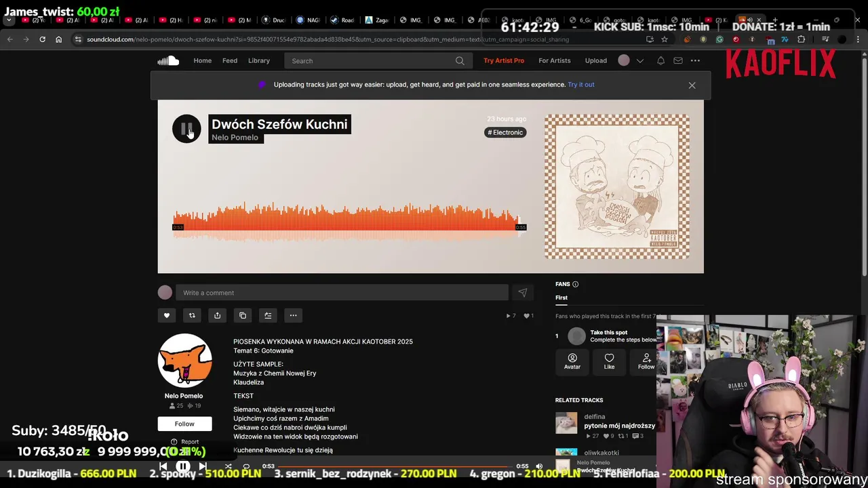
Task: Open the user avatar in SoundCloud header
Action: coord(624,61)
